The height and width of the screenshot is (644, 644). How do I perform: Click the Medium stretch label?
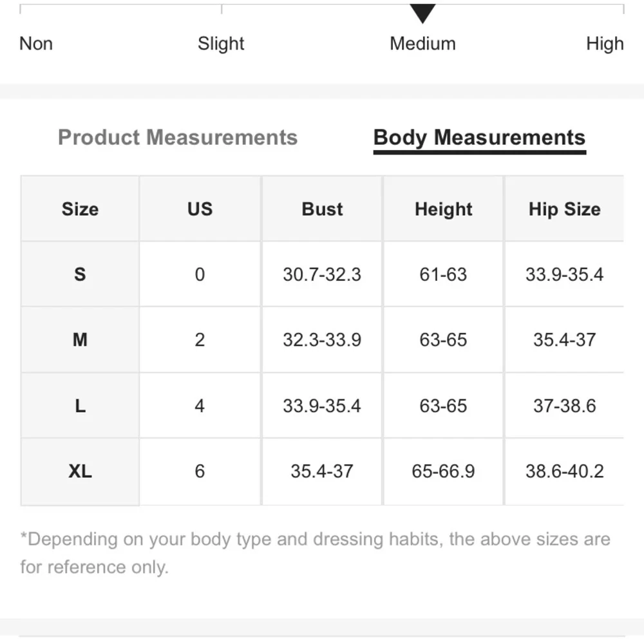422,44
